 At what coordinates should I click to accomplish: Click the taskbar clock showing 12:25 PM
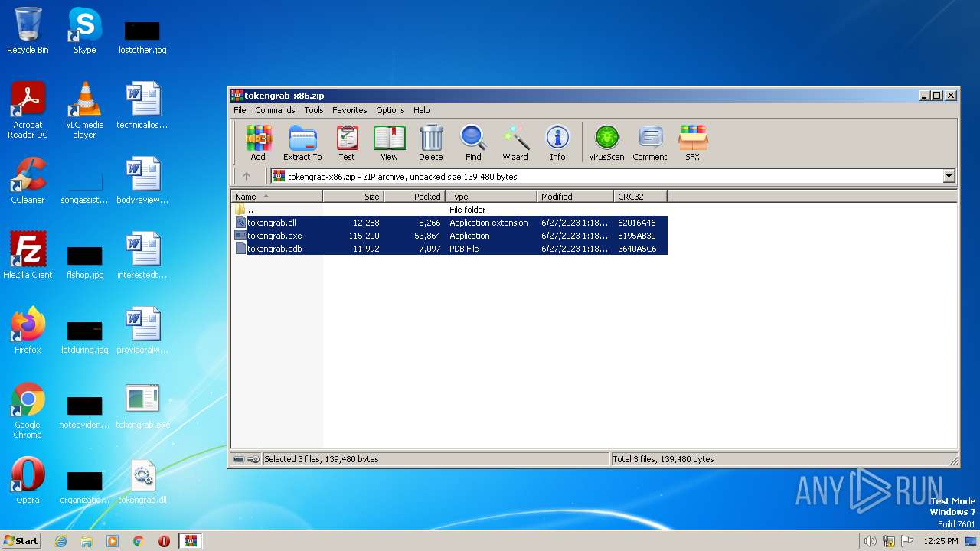pos(941,541)
